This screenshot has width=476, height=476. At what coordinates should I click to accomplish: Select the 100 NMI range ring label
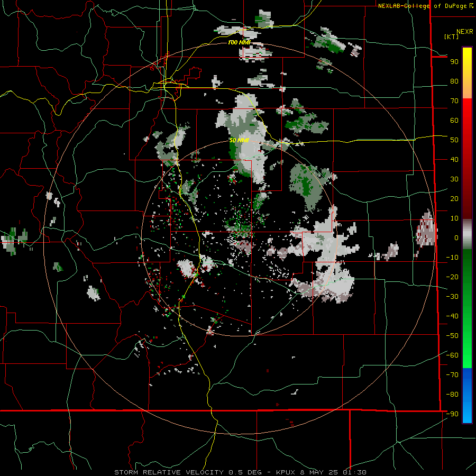click(239, 42)
